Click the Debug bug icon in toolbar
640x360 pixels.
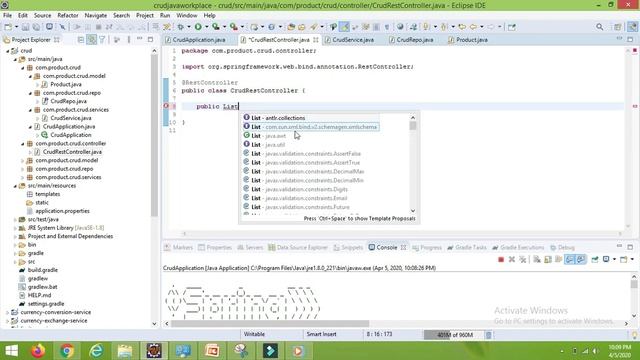[x=180, y=27]
